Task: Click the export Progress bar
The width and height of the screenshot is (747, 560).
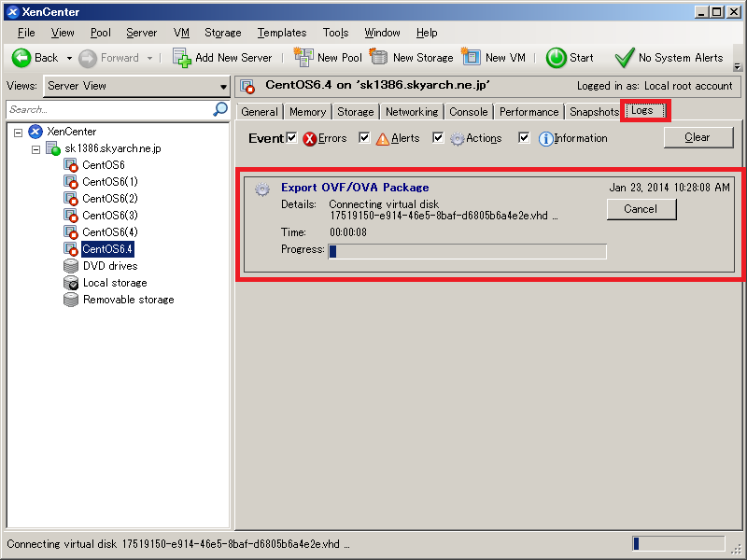Action: click(x=468, y=251)
